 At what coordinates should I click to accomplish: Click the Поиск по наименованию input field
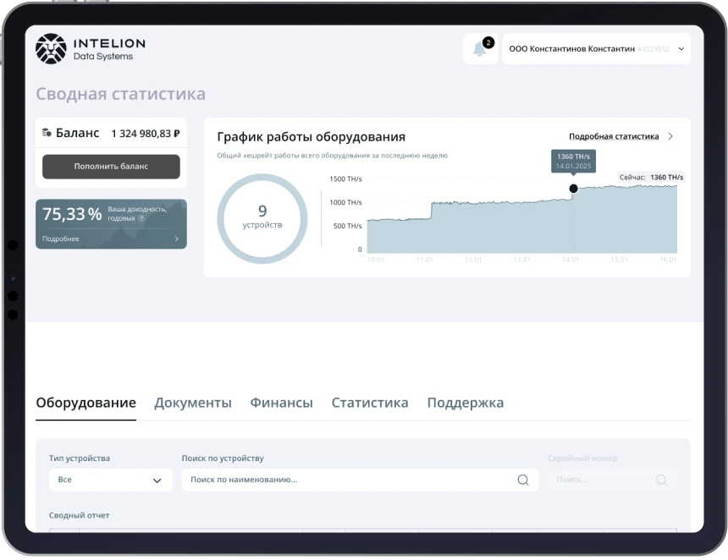pos(347,480)
